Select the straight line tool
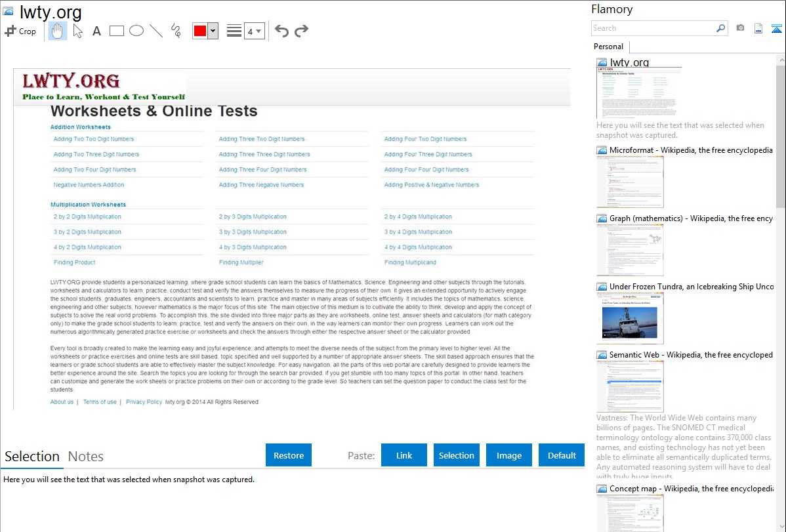The image size is (786, 532). (156, 31)
